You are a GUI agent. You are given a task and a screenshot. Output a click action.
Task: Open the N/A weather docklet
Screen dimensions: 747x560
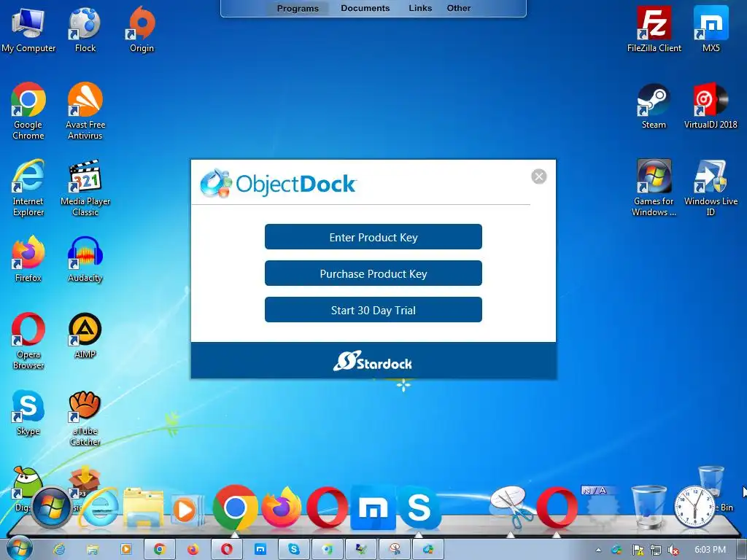click(600, 507)
